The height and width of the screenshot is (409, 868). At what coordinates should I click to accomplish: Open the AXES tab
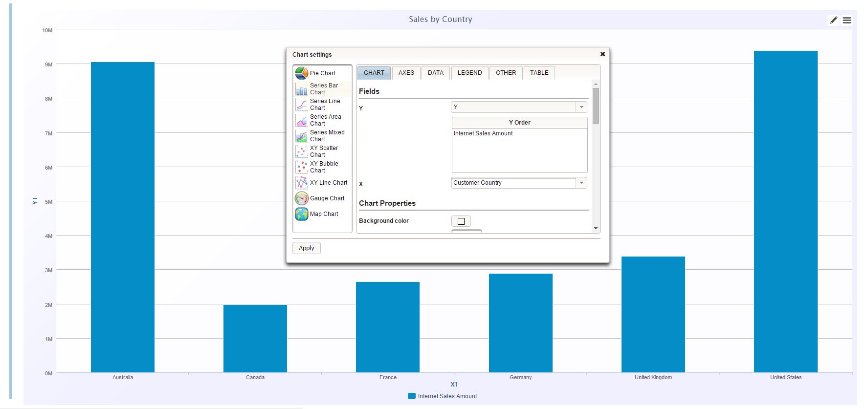[x=406, y=73]
